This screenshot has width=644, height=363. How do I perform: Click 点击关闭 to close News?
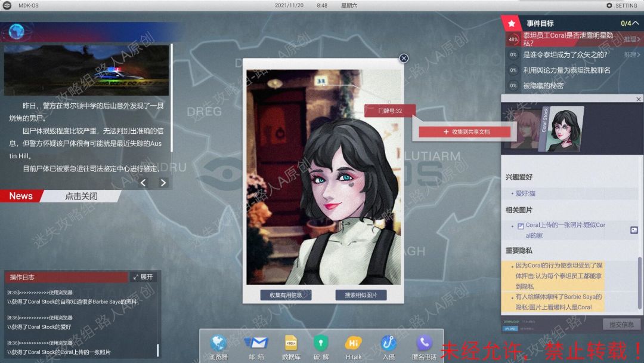[x=81, y=196]
